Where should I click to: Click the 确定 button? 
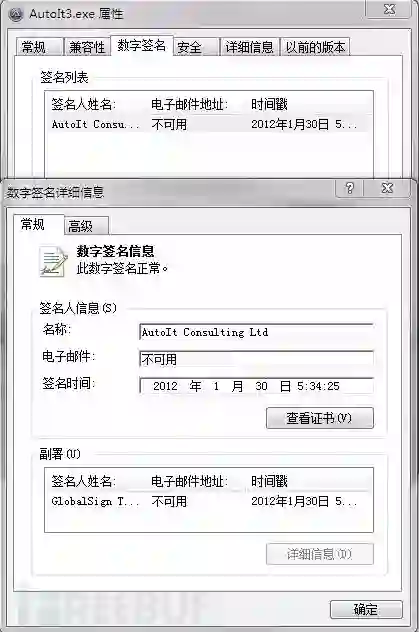(x=366, y=609)
